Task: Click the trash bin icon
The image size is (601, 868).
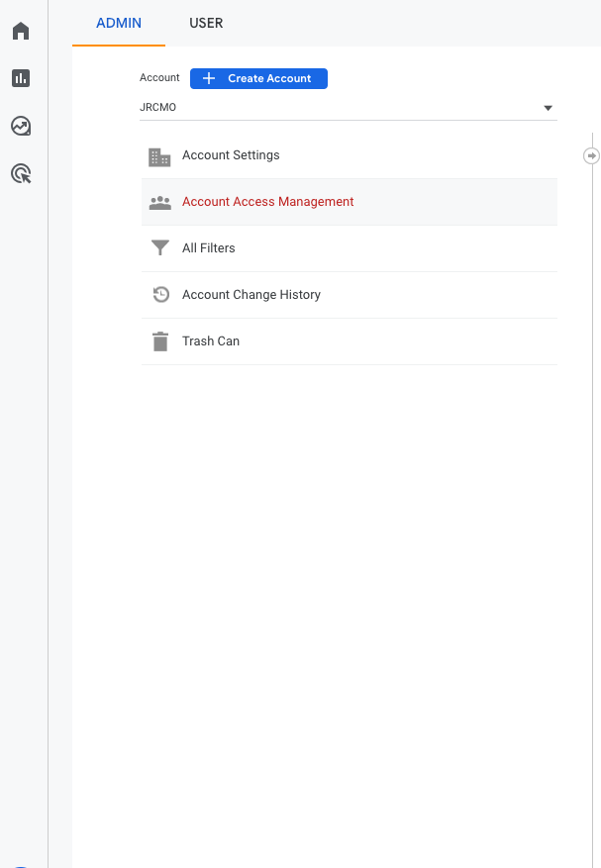Action: click(159, 341)
